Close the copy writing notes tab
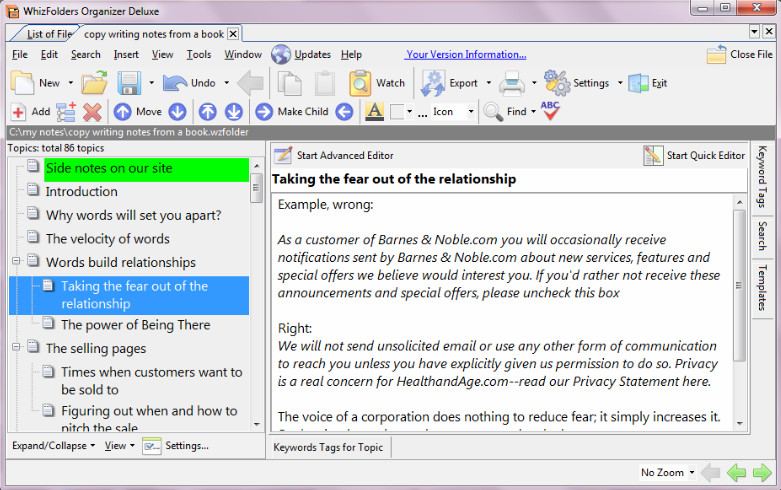The width and height of the screenshot is (781, 490). coord(233,34)
